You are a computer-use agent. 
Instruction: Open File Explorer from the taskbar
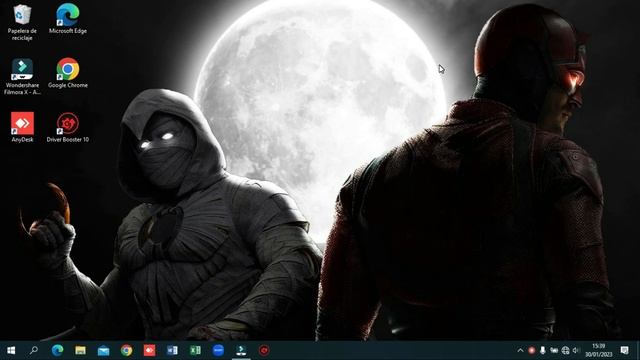(x=80, y=350)
